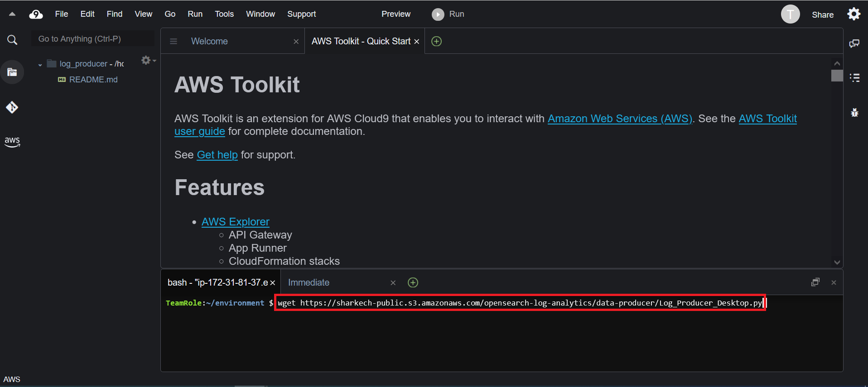
Task: Open the editor tab list menu icon
Action: click(x=173, y=41)
